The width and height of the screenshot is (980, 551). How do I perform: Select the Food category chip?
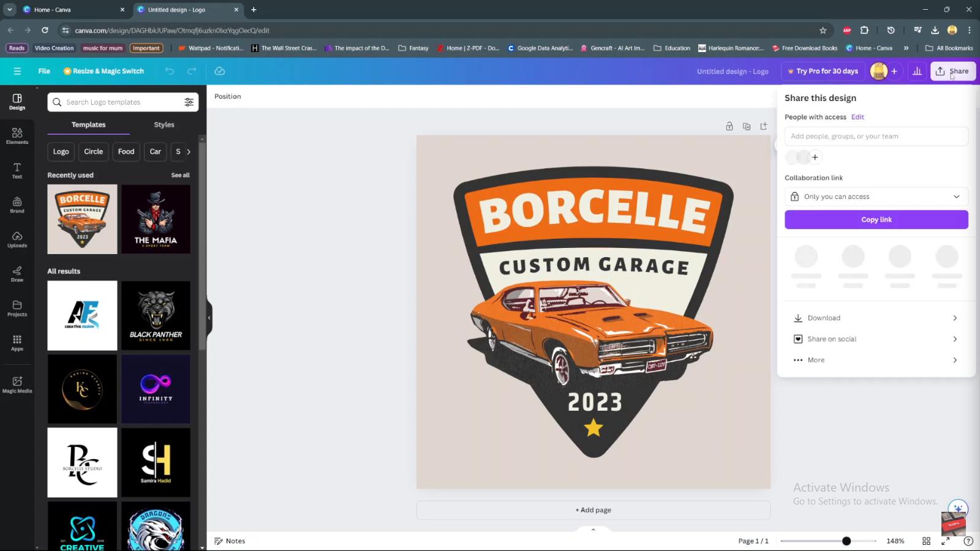click(x=126, y=152)
